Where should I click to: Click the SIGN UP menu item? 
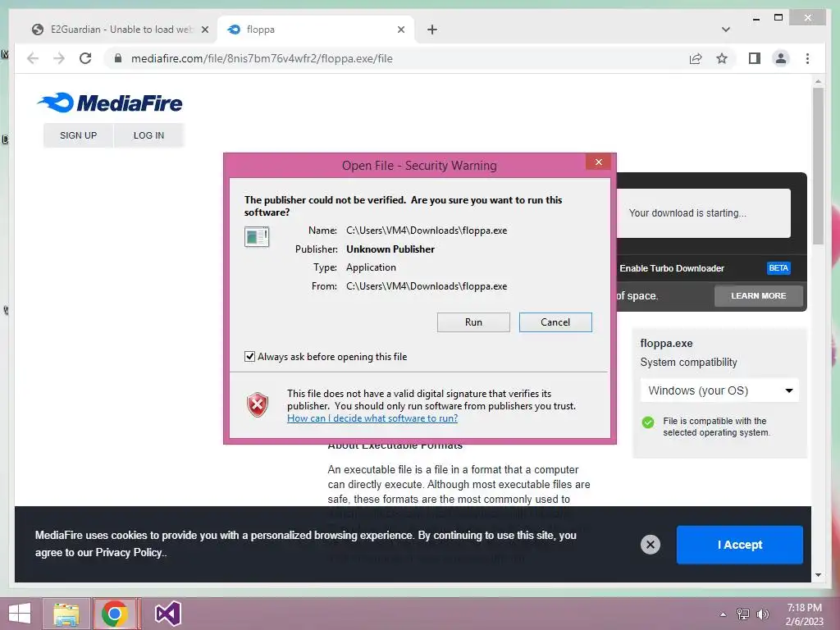(78, 135)
